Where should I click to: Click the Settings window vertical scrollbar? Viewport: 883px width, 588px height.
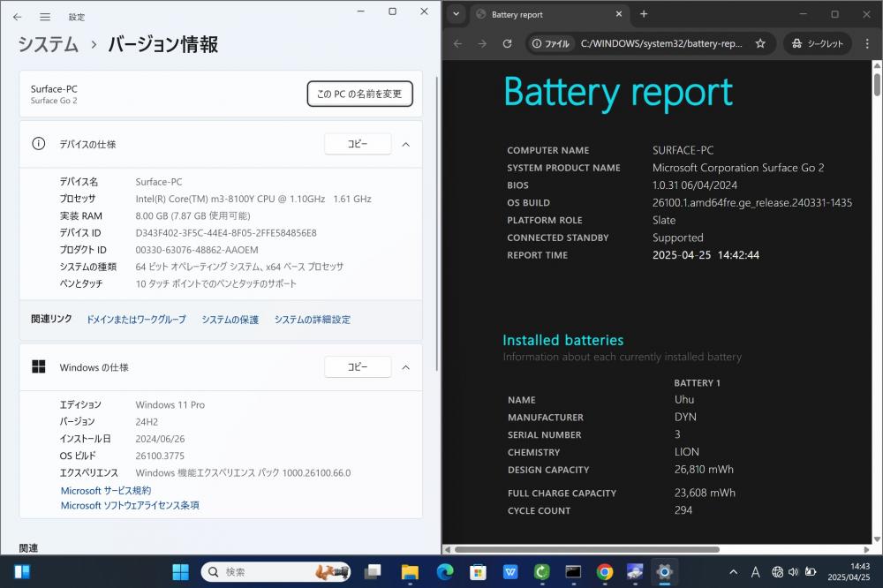tap(437, 223)
